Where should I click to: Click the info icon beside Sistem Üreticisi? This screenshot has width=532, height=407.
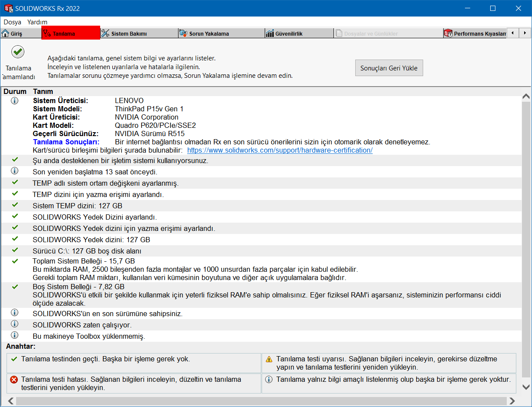[x=14, y=101]
